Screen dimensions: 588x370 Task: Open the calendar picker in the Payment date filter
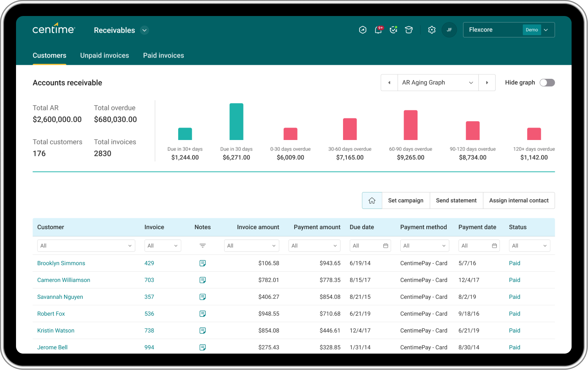(x=494, y=246)
